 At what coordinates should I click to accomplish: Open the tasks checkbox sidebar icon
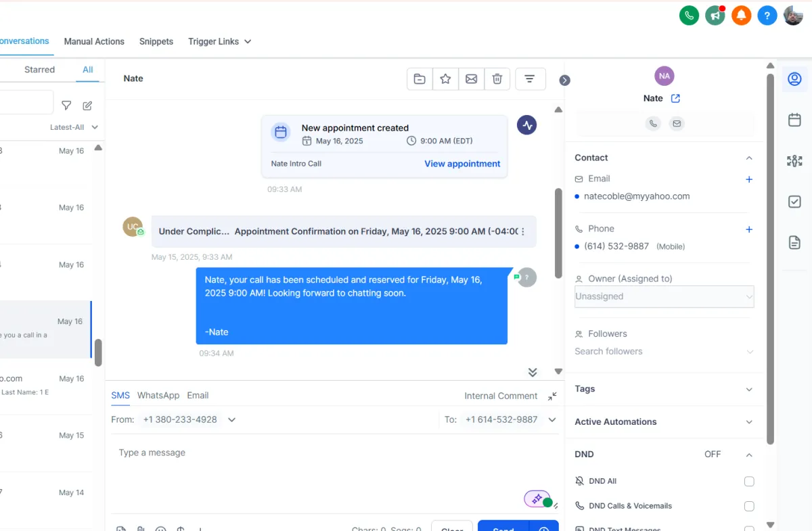[795, 202]
